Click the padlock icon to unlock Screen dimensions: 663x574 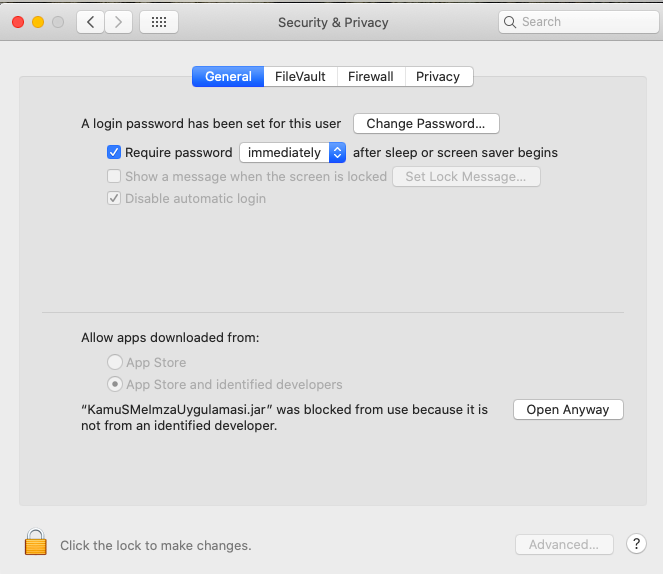click(x=36, y=542)
